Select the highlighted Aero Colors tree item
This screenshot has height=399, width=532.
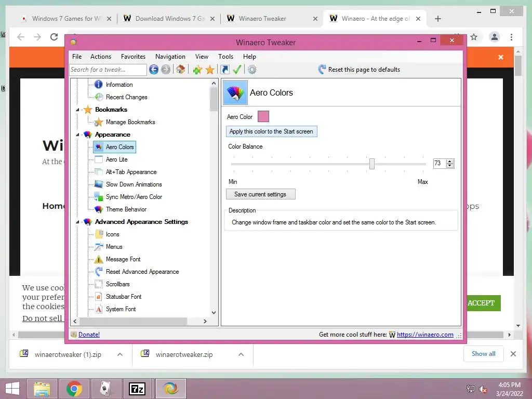(x=115, y=147)
